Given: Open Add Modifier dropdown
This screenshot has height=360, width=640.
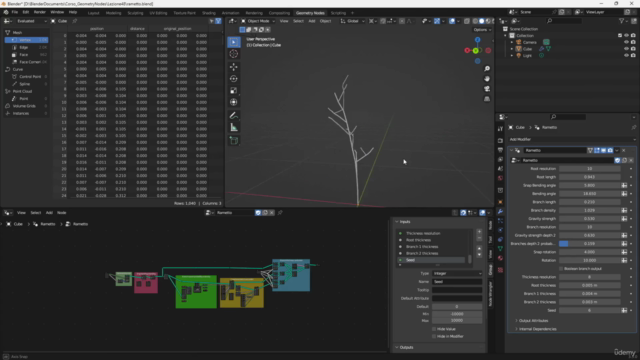Looking at the screenshot, I should pos(571,139).
